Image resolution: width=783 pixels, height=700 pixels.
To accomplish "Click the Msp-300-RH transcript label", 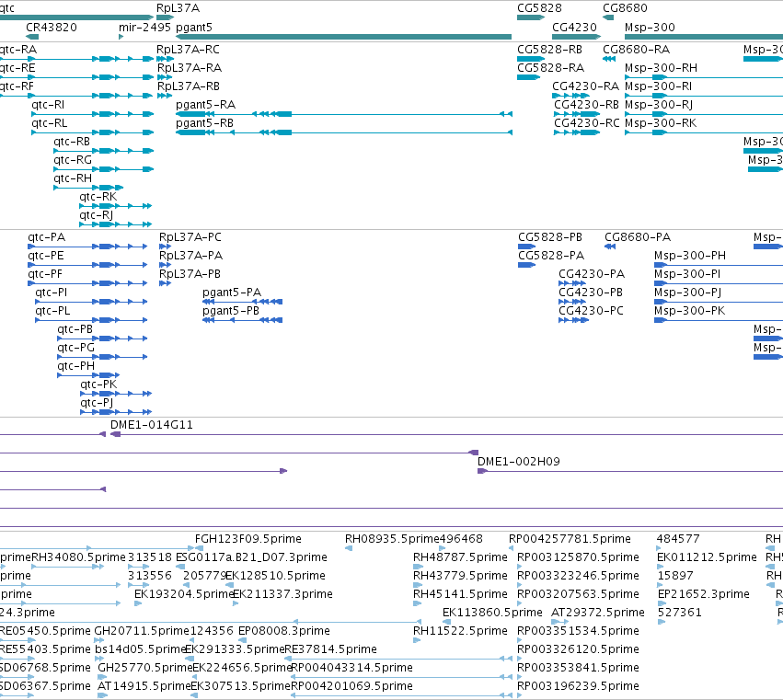I will [662, 68].
